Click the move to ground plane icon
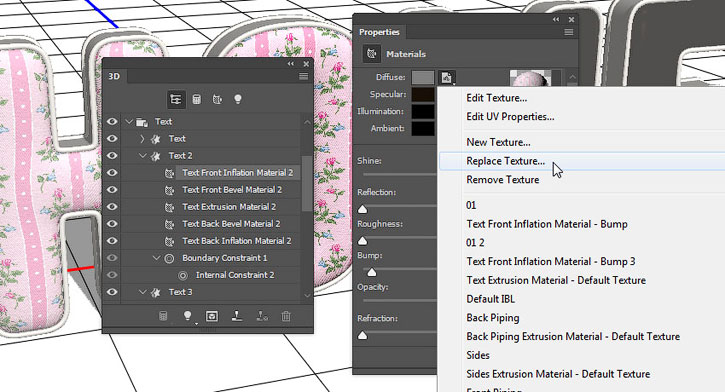The image size is (725, 392). tap(237, 316)
